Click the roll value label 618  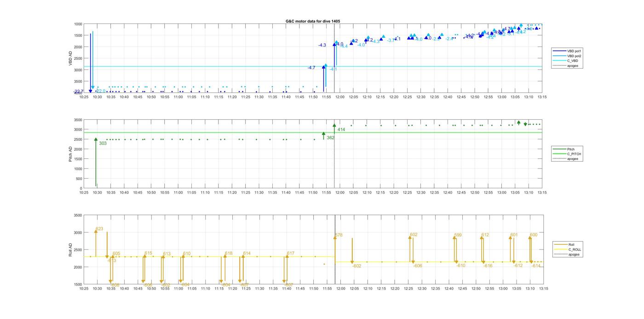(229, 253)
